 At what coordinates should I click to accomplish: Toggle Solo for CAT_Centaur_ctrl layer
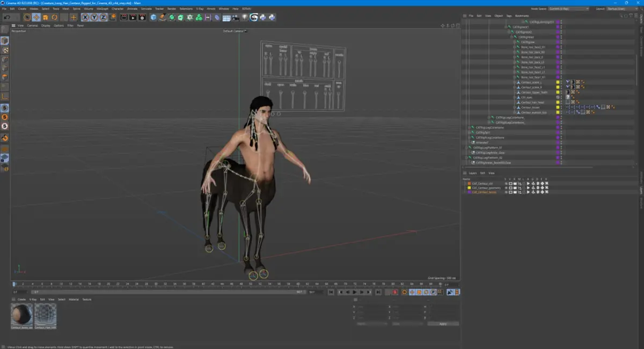[x=506, y=183]
